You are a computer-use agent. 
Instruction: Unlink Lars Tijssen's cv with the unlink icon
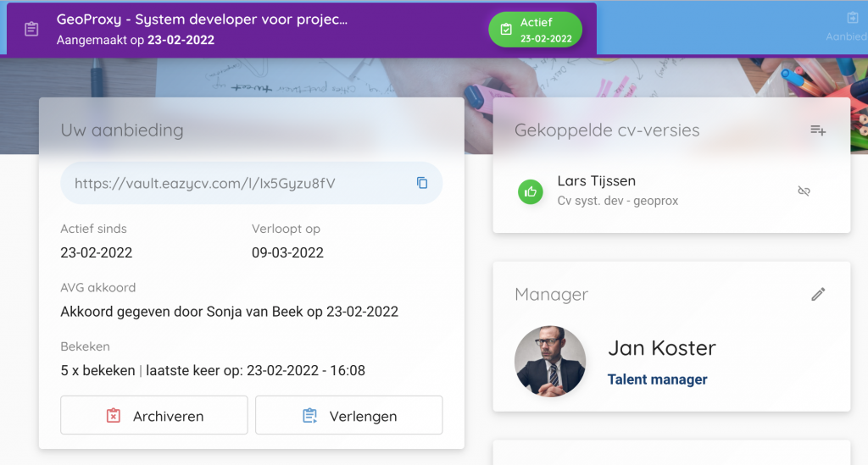(804, 191)
